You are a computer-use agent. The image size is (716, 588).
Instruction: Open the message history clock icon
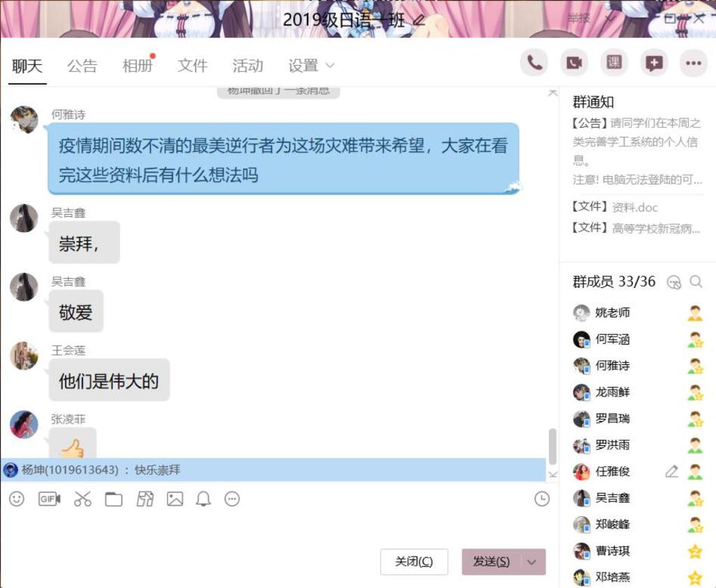tap(542, 499)
